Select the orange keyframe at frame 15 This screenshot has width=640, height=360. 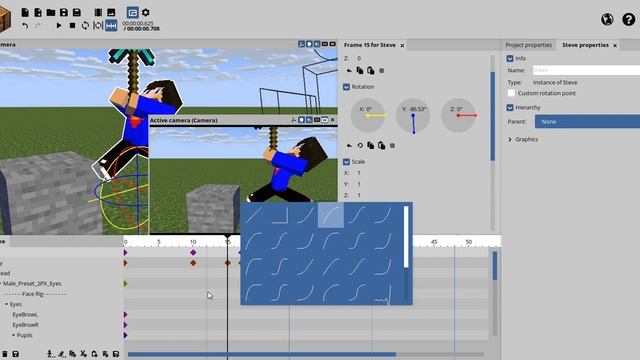coord(228,263)
